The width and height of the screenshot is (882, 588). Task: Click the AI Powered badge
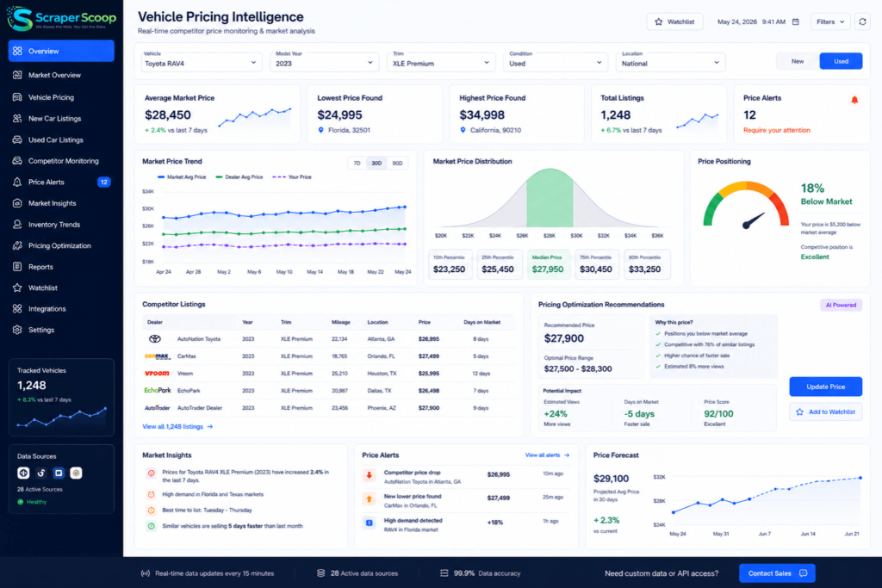841,306
